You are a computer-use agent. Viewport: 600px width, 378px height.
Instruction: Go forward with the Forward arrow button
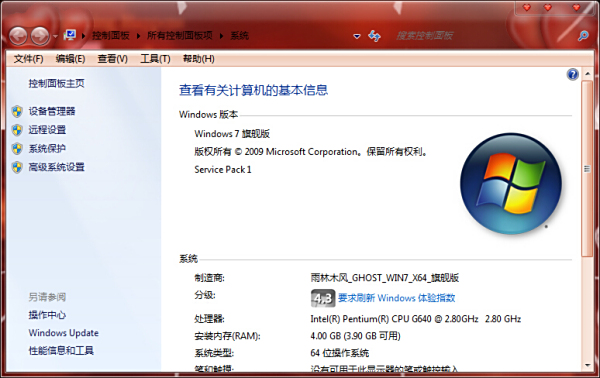click(40, 36)
